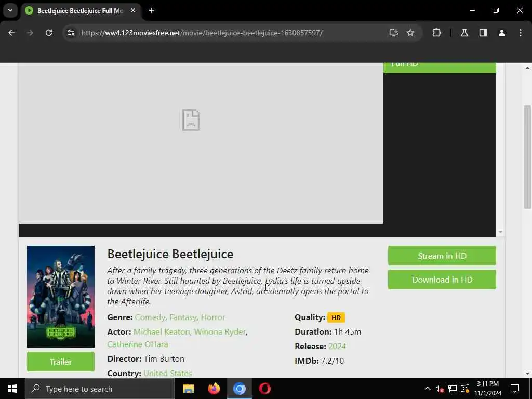Click the page vertical scrollbar thumb

[x=527, y=157]
